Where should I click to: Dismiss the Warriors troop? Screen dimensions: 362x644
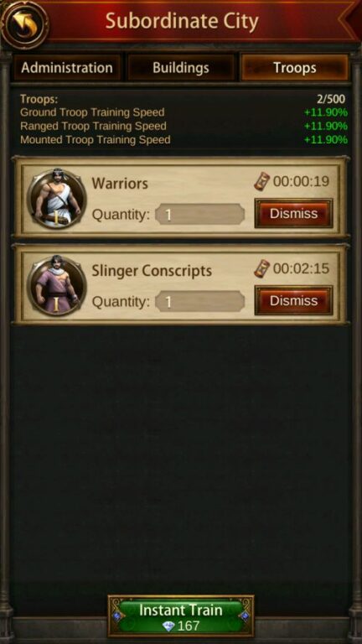[293, 214]
